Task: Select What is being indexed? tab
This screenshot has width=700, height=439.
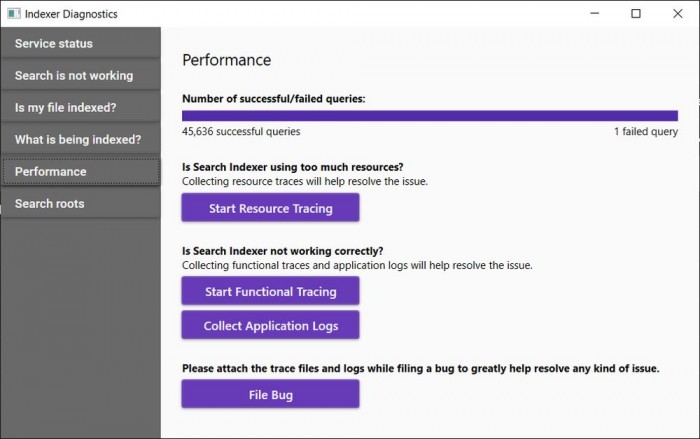Action: (80, 140)
